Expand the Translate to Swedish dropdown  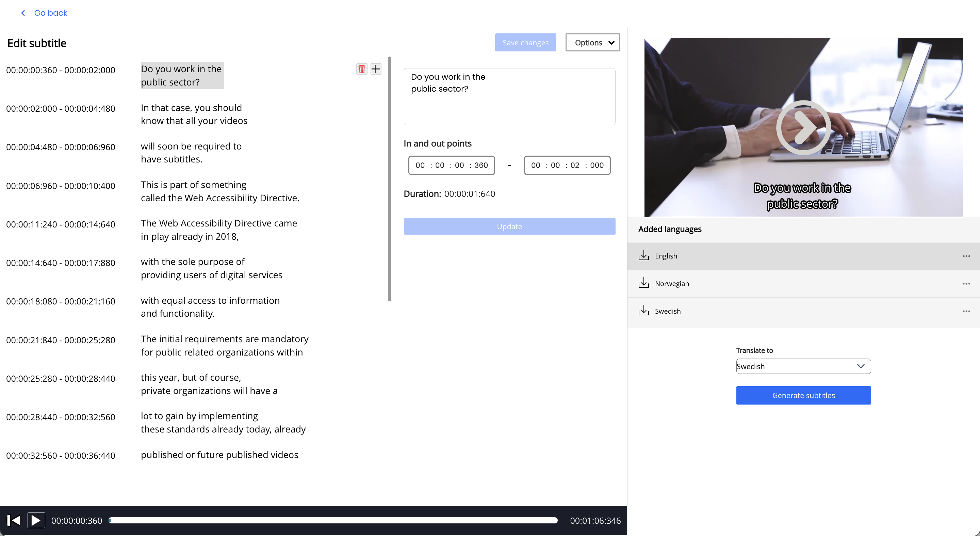coord(803,366)
